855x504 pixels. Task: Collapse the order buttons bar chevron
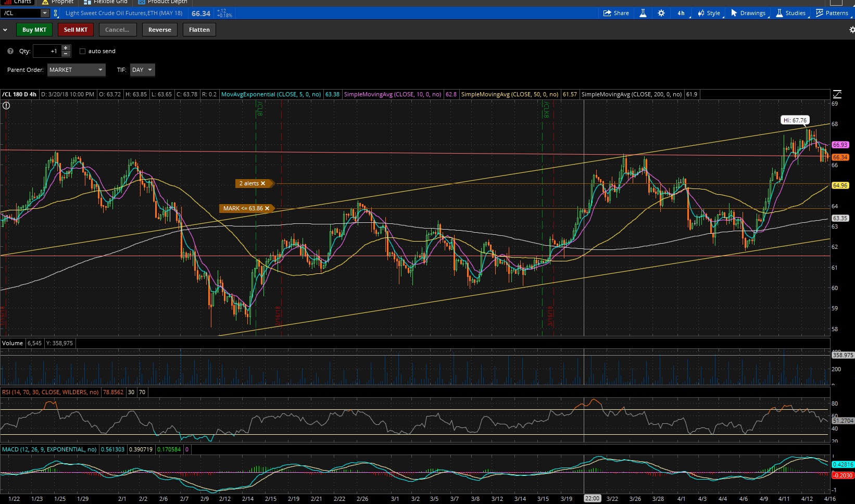[x=5, y=30]
